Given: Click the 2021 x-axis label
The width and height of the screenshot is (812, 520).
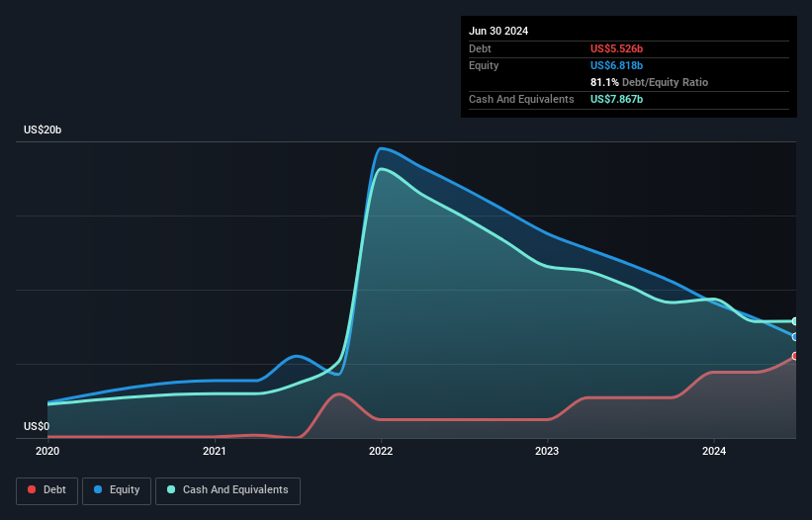Looking at the screenshot, I should point(215,451).
